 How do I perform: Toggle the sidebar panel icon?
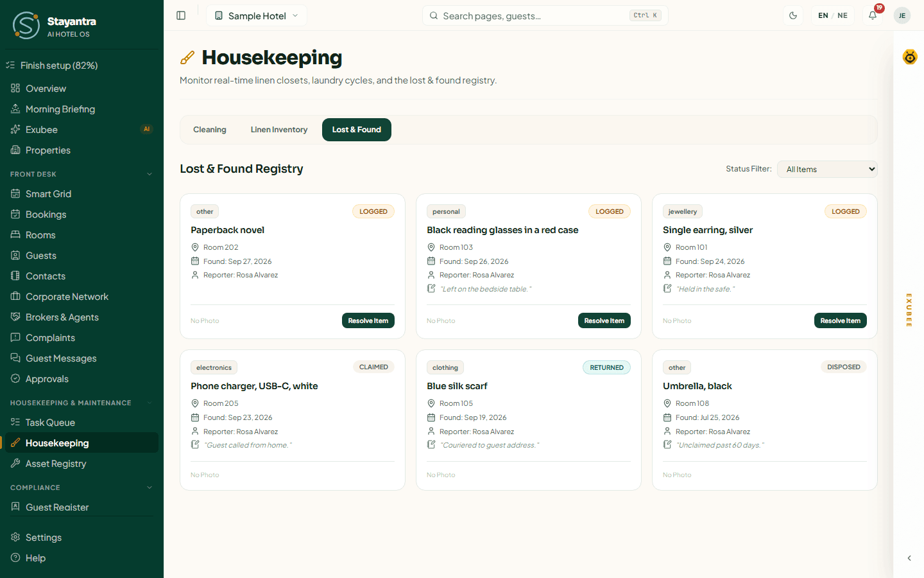[x=181, y=15]
